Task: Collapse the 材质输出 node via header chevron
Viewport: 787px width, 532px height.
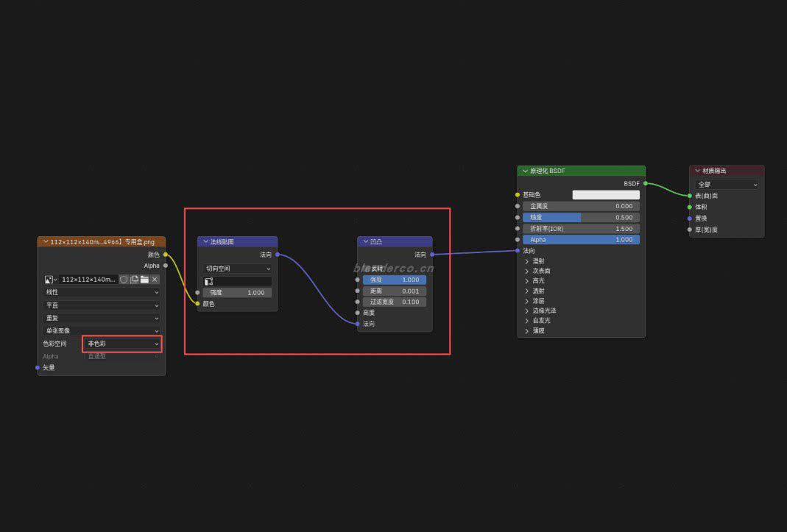Action: [697, 171]
